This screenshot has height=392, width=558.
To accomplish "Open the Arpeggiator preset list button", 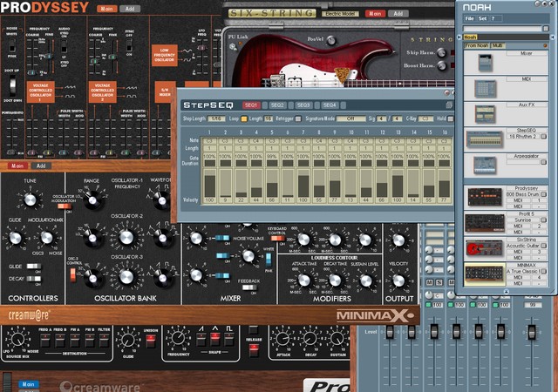I will 544,162.
